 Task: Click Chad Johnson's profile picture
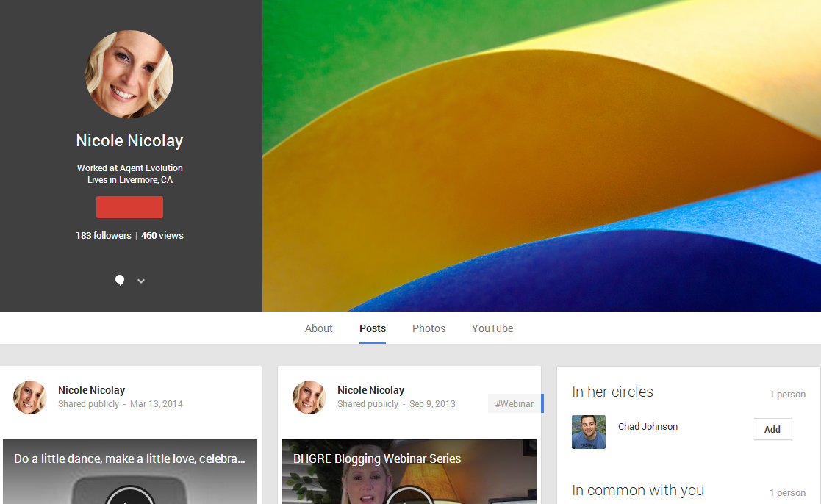coord(589,432)
